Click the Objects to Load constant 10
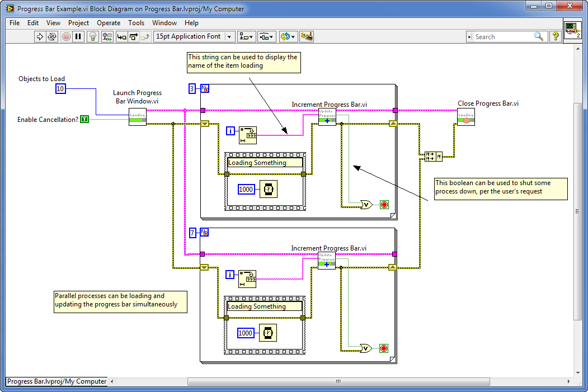Viewport: 588px width, 392px height. (x=60, y=89)
